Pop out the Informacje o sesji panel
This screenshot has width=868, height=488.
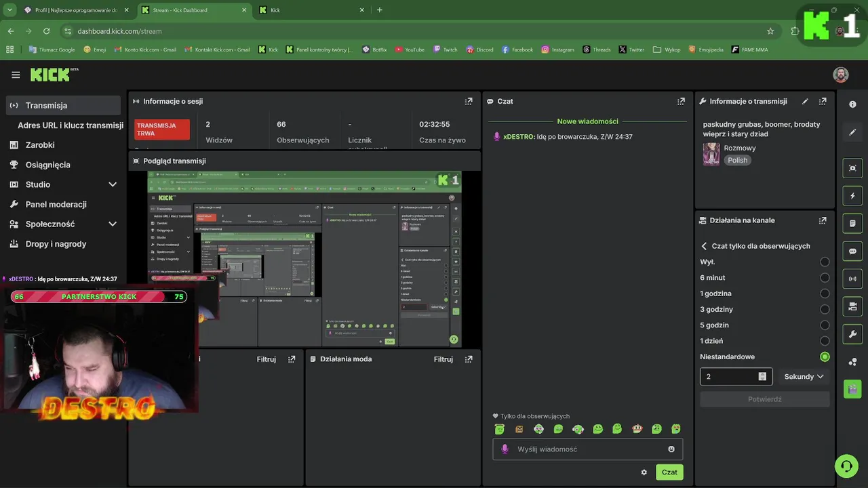[x=469, y=101]
